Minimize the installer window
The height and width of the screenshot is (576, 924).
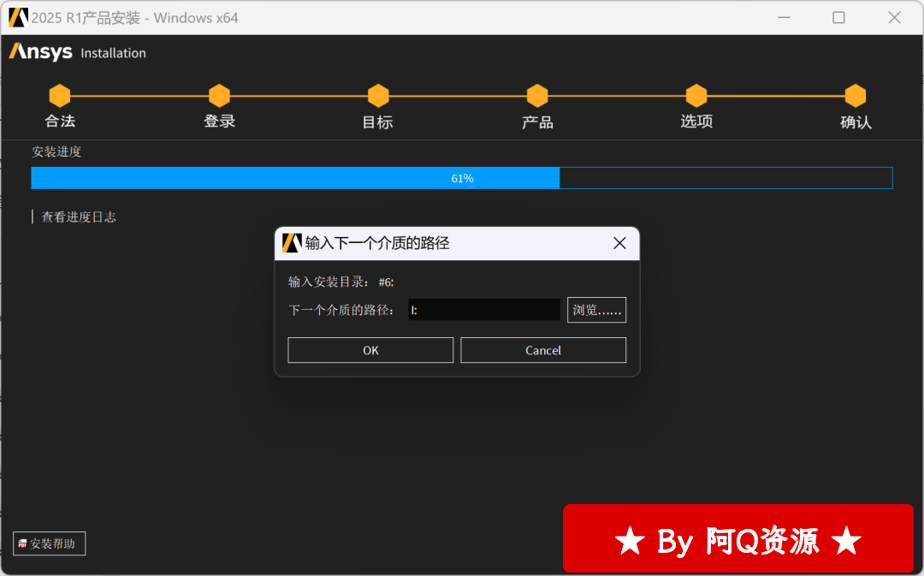(784, 18)
